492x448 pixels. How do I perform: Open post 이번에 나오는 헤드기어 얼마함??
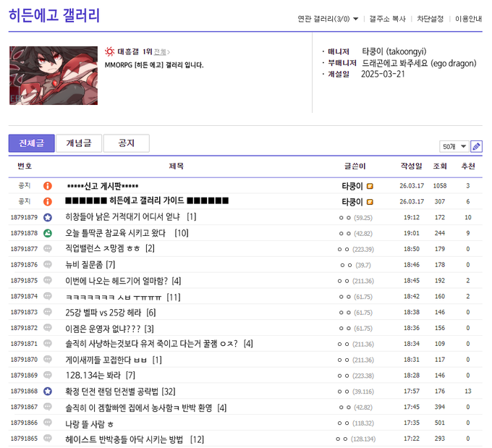(116, 281)
